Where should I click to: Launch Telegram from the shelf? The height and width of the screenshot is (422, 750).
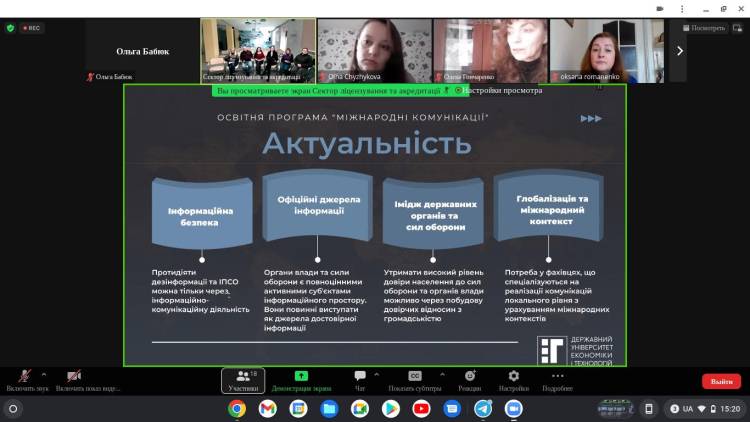click(x=483, y=408)
